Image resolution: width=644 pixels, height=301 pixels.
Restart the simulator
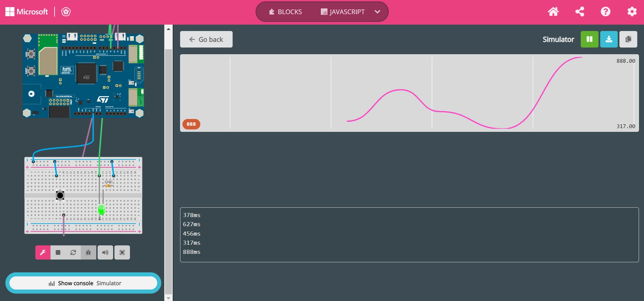(x=73, y=252)
